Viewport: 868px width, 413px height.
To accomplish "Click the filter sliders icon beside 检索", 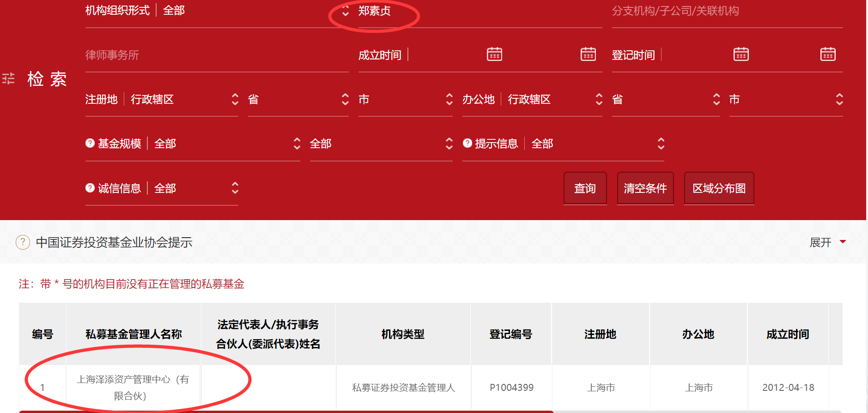I will [8, 78].
